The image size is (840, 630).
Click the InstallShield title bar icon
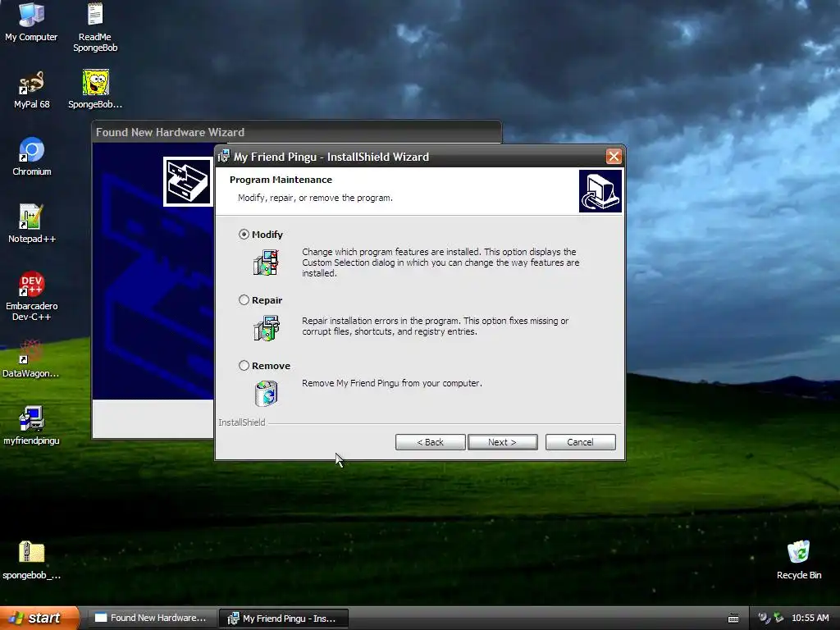click(224, 157)
